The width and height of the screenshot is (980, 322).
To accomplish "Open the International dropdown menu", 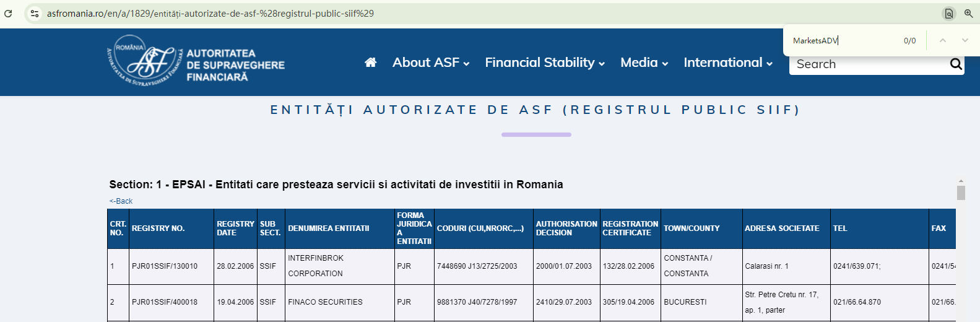I will (728, 63).
